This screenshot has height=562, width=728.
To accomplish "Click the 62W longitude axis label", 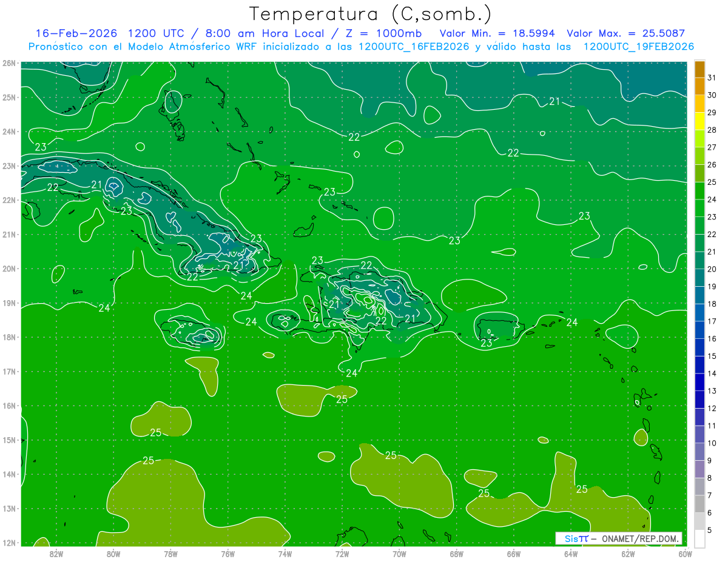I will (x=628, y=554).
